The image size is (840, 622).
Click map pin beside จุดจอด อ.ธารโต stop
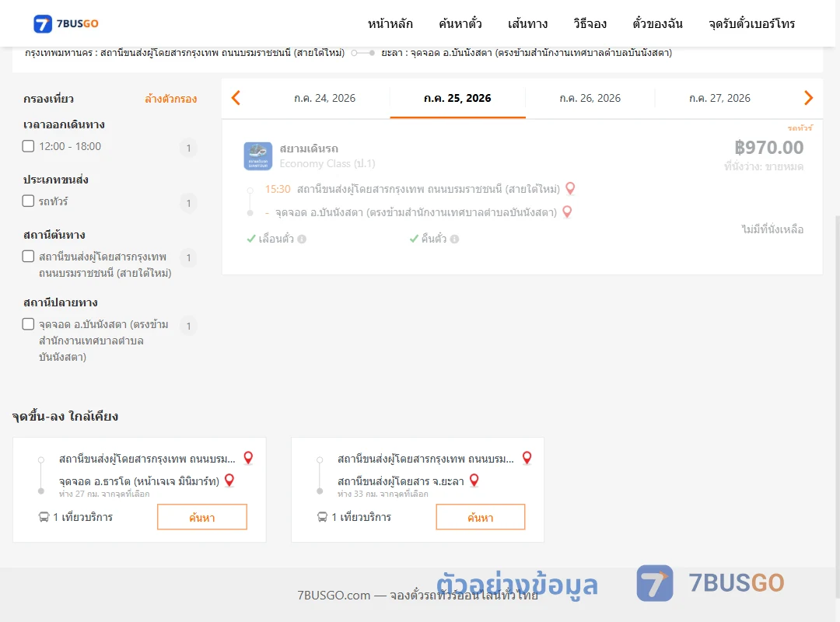tap(229, 480)
